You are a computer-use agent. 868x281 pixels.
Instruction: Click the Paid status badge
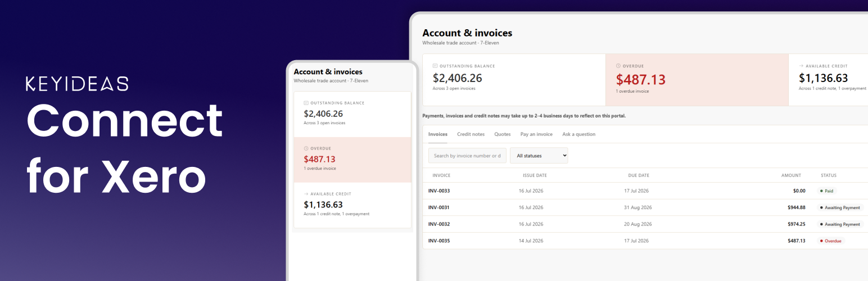[827, 191]
